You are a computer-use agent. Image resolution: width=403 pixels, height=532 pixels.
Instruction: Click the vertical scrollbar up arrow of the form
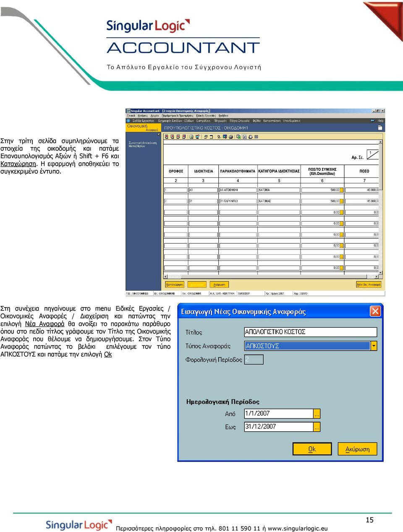[380, 141]
